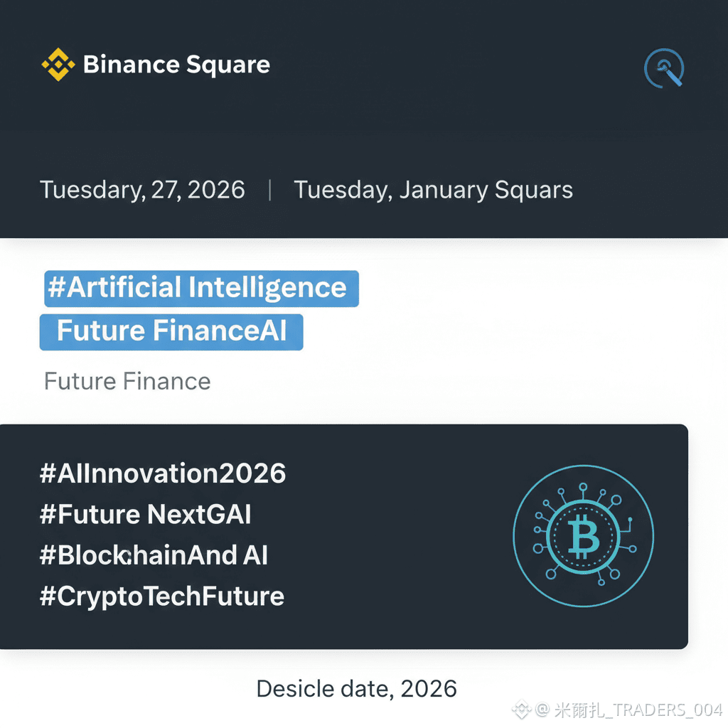Follow the #Future NextGAI hashtag
The height and width of the screenshot is (728, 728).
pyautogui.click(x=146, y=514)
